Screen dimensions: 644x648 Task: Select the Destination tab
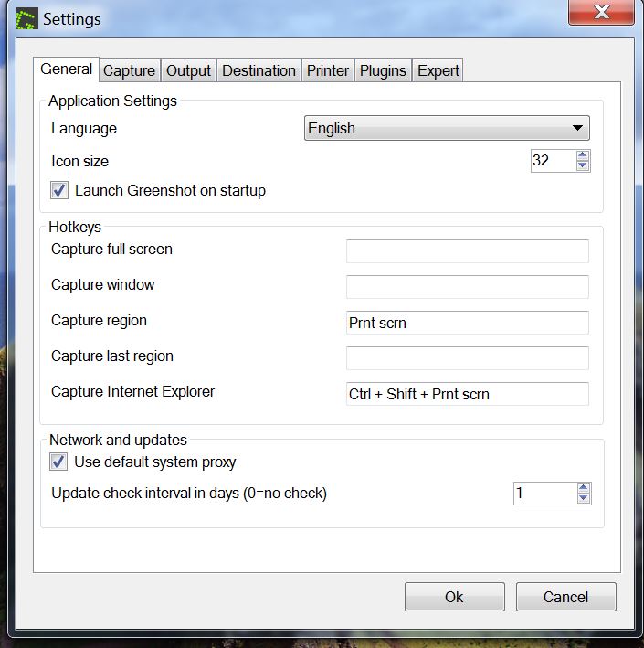tap(259, 70)
